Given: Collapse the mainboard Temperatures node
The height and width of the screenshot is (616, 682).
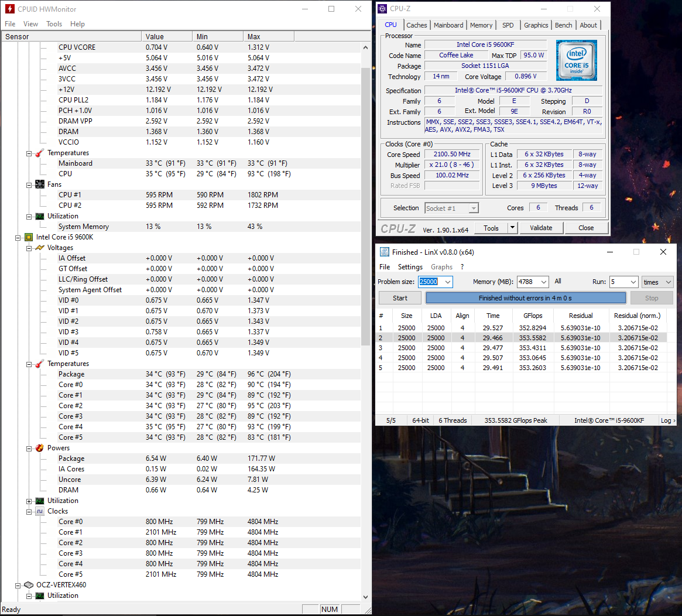Looking at the screenshot, I should point(29,153).
